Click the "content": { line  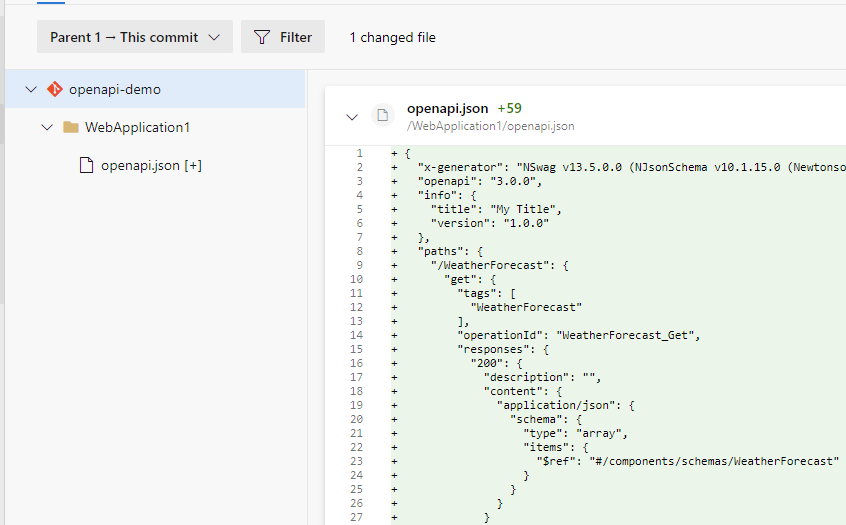pyautogui.click(x=522, y=392)
